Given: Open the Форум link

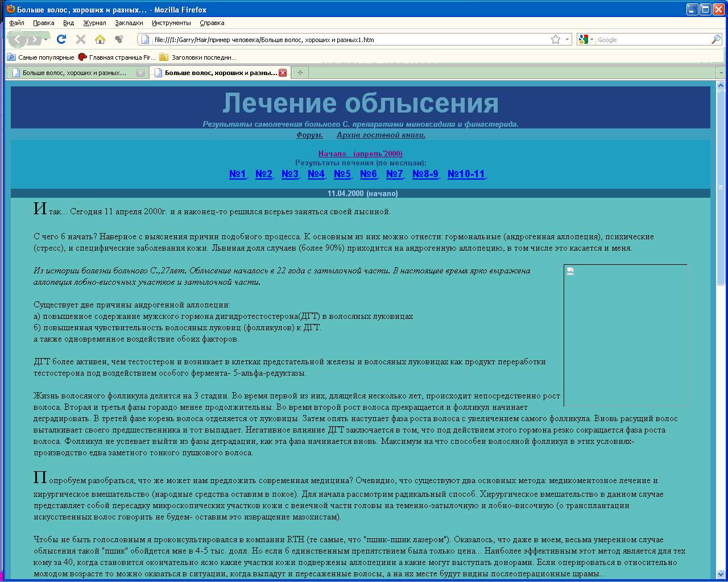Looking at the screenshot, I should tap(309, 135).
